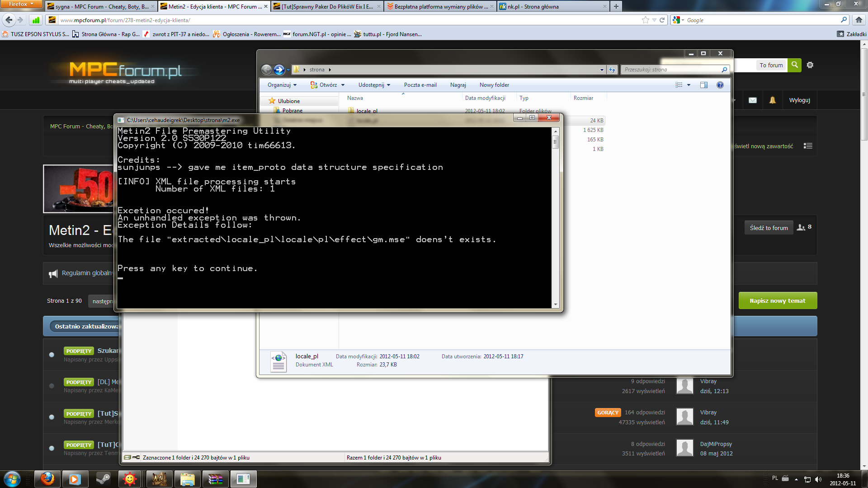Switch to Bezpłatna platforma wymiany plików tab

[x=440, y=6]
